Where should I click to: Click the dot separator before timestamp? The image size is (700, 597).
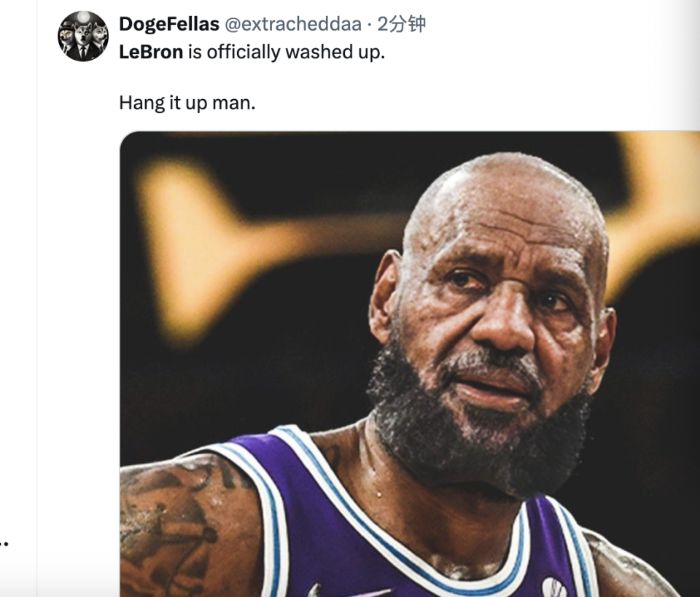(369, 25)
